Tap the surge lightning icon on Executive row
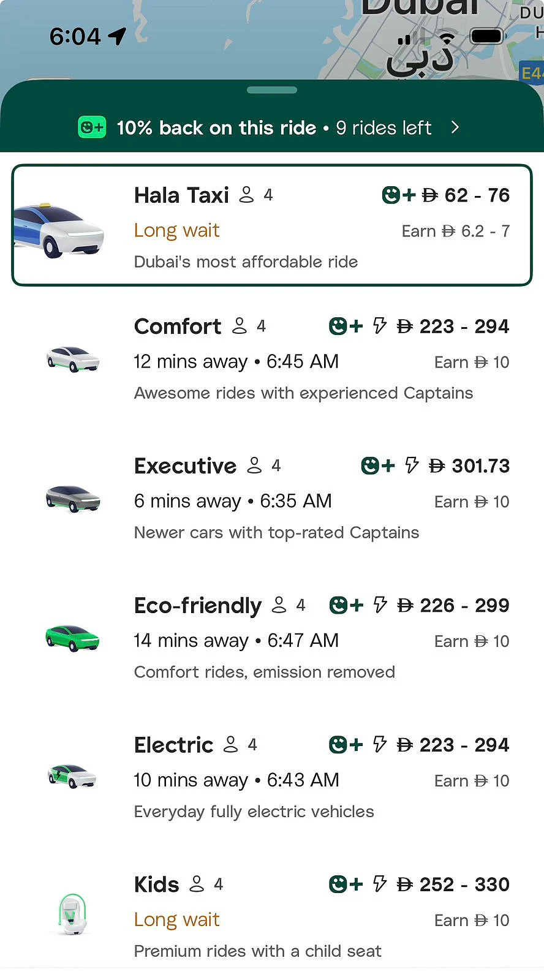The image size is (544, 980). [x=412, y=466]
